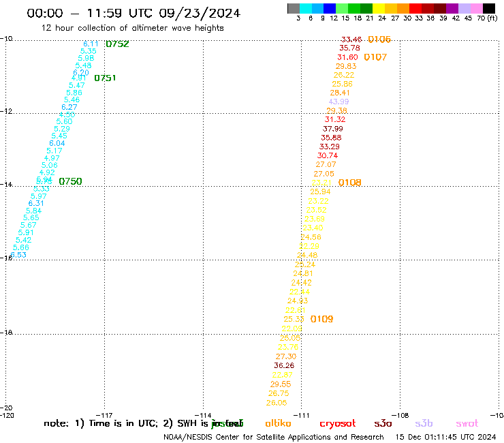The image size is (504, 443).
Task: Click the 5.91 wave height reading
Action: [x=26, y=232]
